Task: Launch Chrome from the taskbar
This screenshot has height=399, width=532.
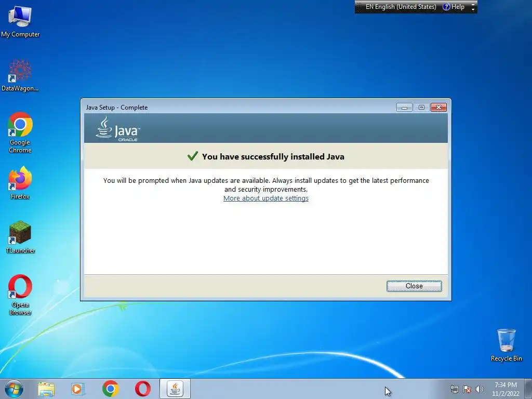Action: click(110, 389)
